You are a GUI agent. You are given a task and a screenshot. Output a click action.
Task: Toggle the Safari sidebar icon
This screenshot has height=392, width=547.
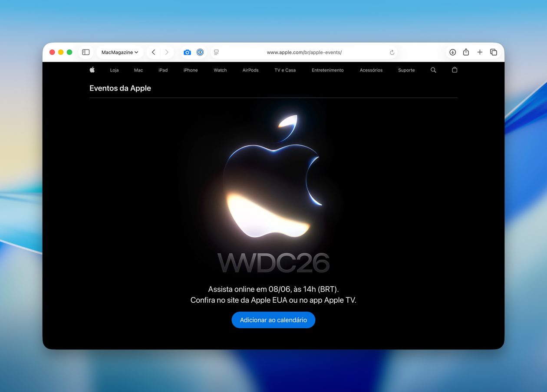point(86,52)
